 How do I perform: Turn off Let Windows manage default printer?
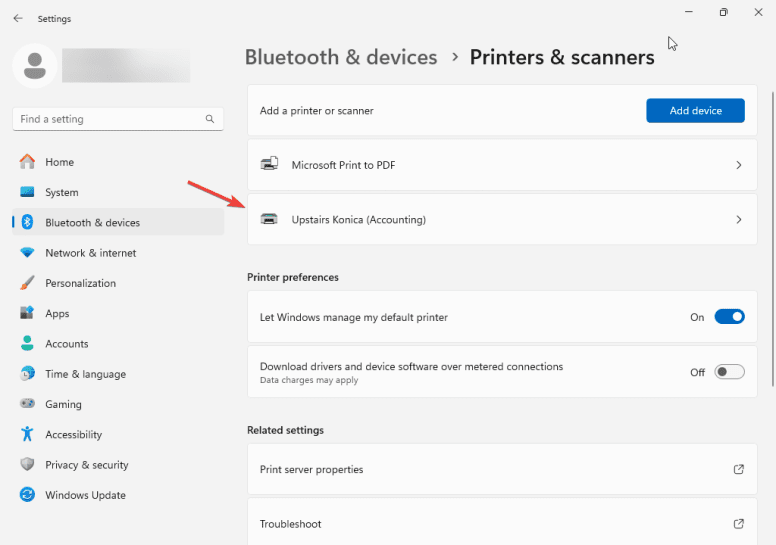pos(729,317)
